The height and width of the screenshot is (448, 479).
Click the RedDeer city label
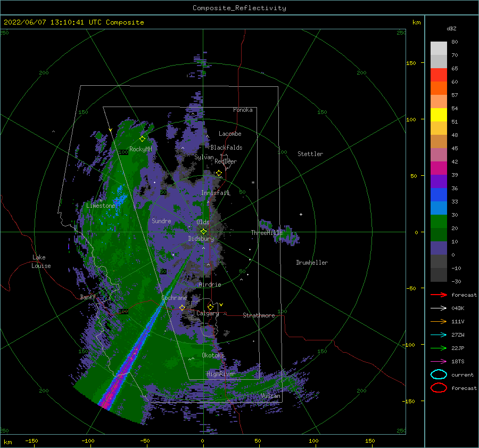[226, 161]
